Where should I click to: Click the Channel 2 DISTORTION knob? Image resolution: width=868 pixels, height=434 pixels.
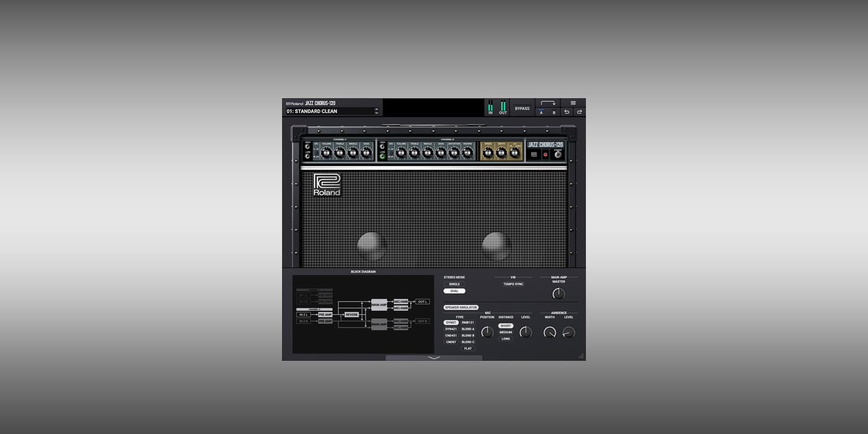pyautogui.click(x=454, y=153)
